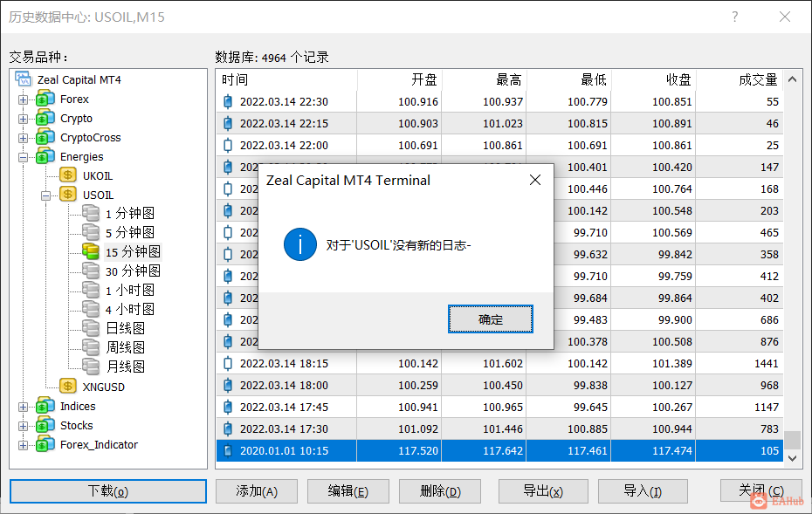This screenshot has width=812, height=514.
Task: Click the 导入(I) import button
Action: coord(643,490)
